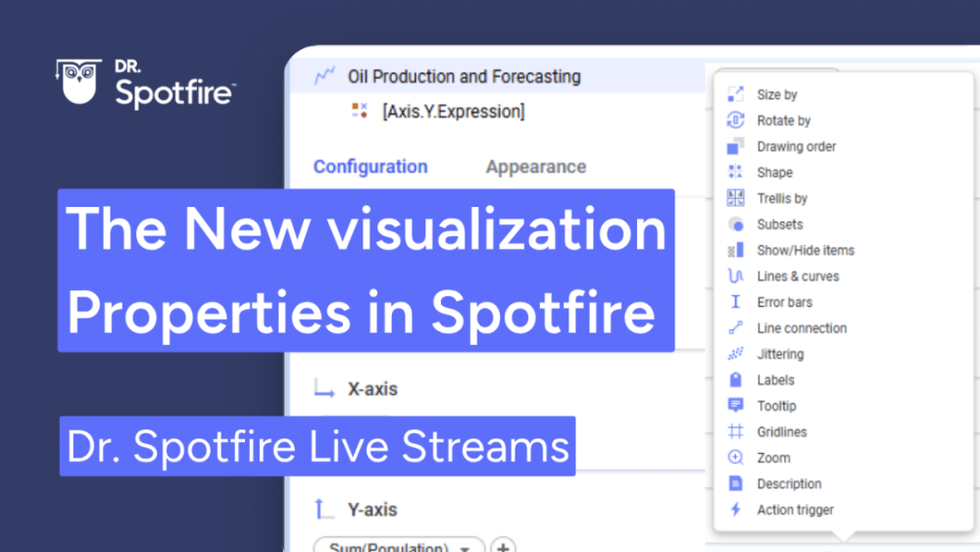Click the Action trigger lightning icon
The width and height of the screenshot is (980, 552).
[x=736, y=510]
